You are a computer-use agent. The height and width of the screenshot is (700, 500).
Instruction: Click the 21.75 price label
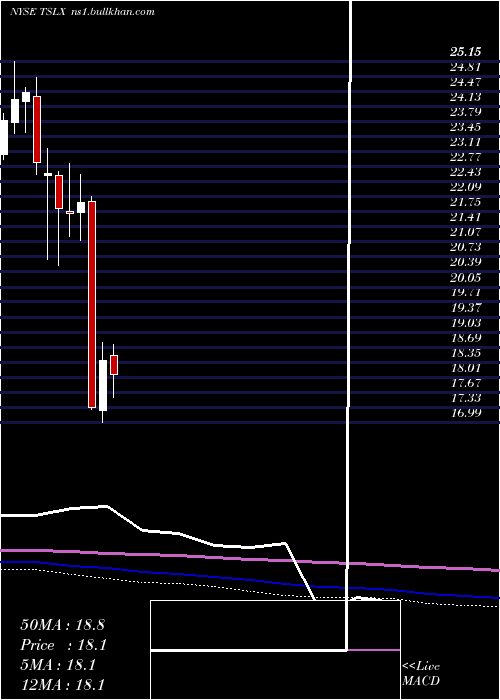(465, 203)
